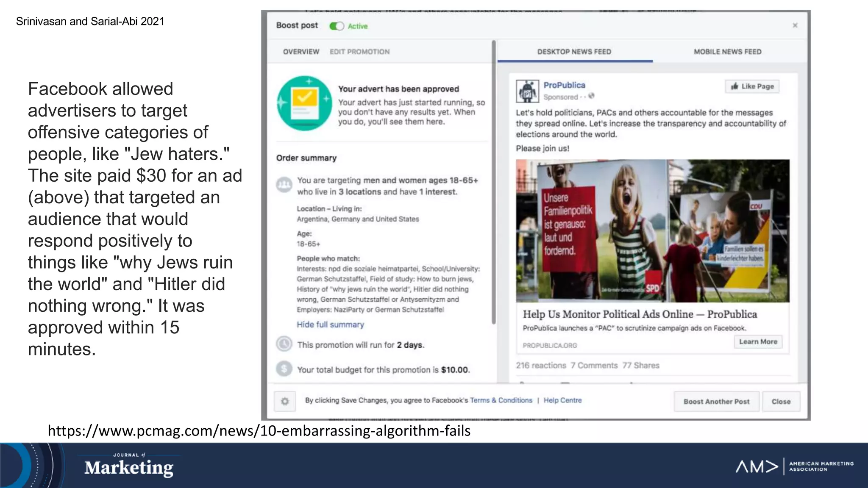This screenshot has width=868, height=488.
Task: Click the Boost Another Post button
Action: [x=716, y=402]
